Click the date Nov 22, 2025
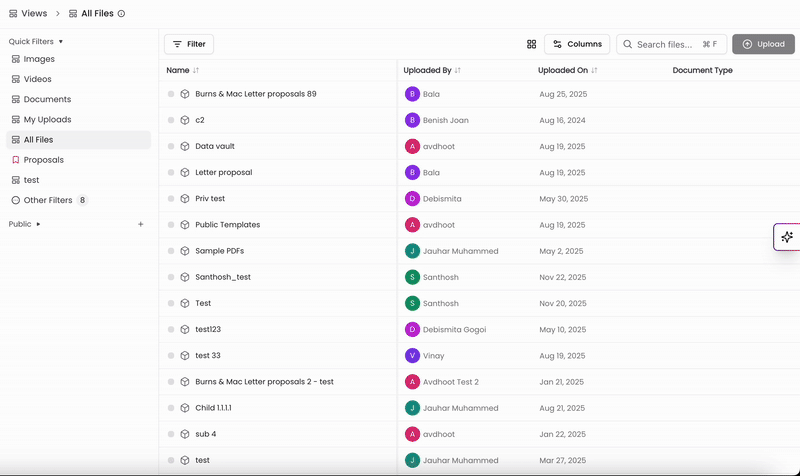Viewport: 800px width, 476px height. pyautogui.click(x=563, y=278)
